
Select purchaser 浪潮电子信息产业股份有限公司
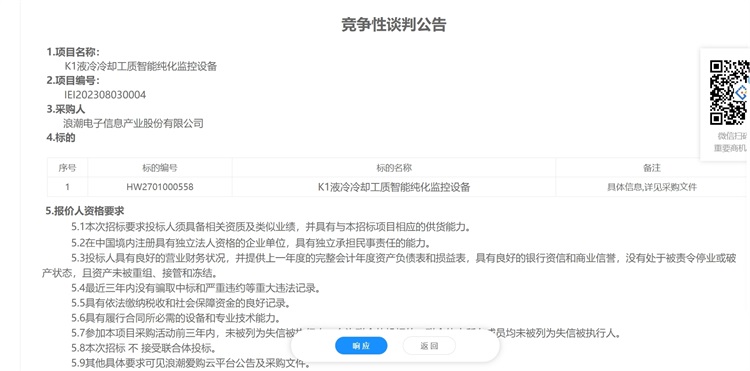tap(133, 123)
